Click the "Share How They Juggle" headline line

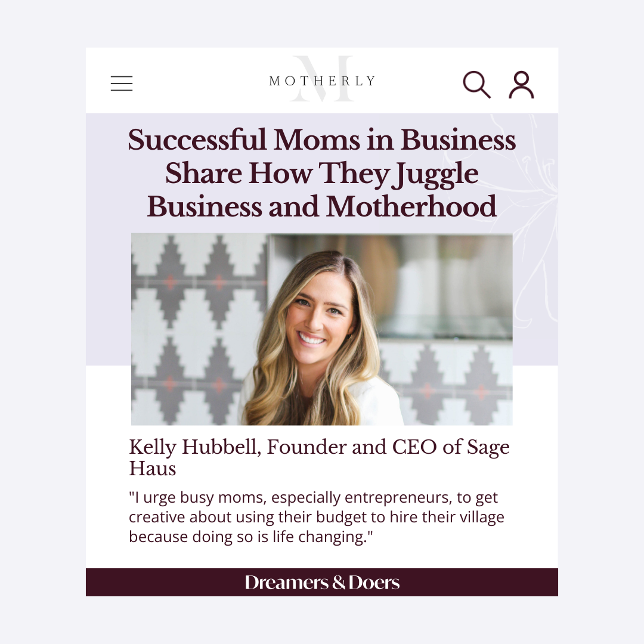coord(322,174)
